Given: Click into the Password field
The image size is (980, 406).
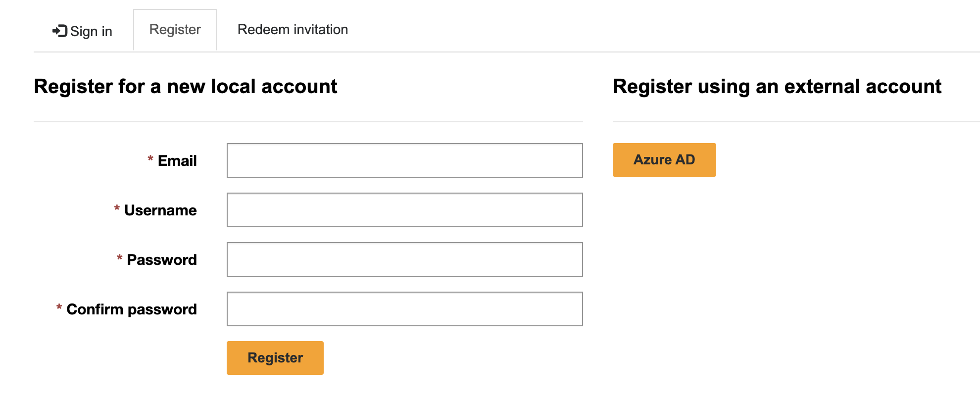Looking at the screenshot, I should [404, 259].
